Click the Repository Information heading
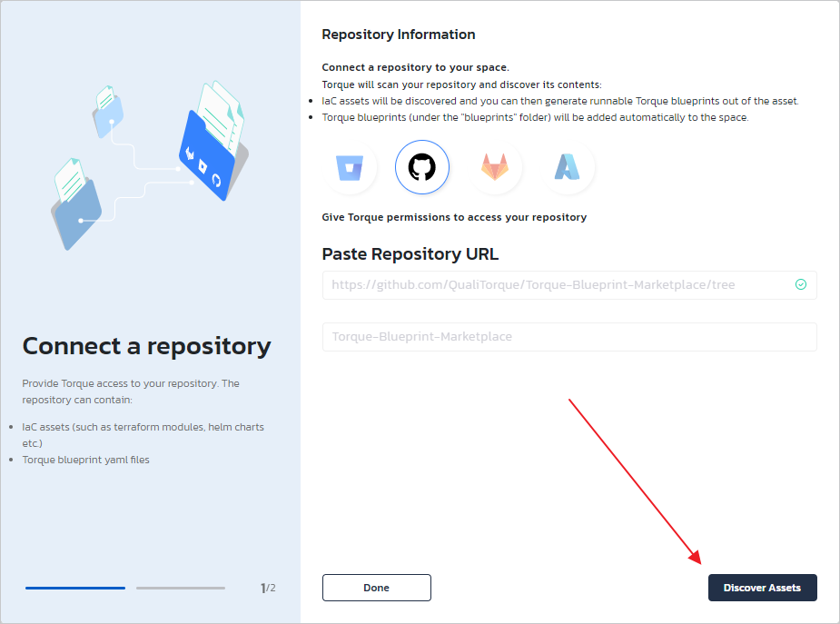Image resolution: width=840 pixels, height=624 pixels. coord(399,35)
